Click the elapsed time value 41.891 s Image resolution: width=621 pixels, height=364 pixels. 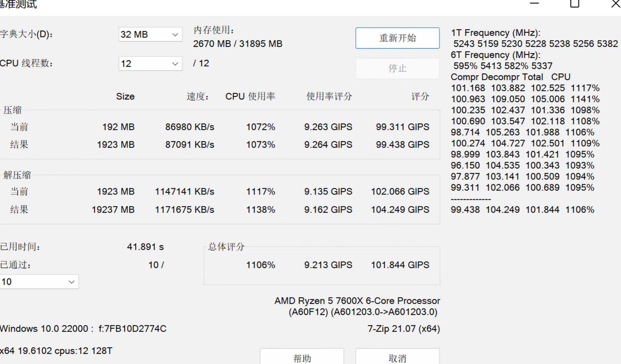pos(145,247)
